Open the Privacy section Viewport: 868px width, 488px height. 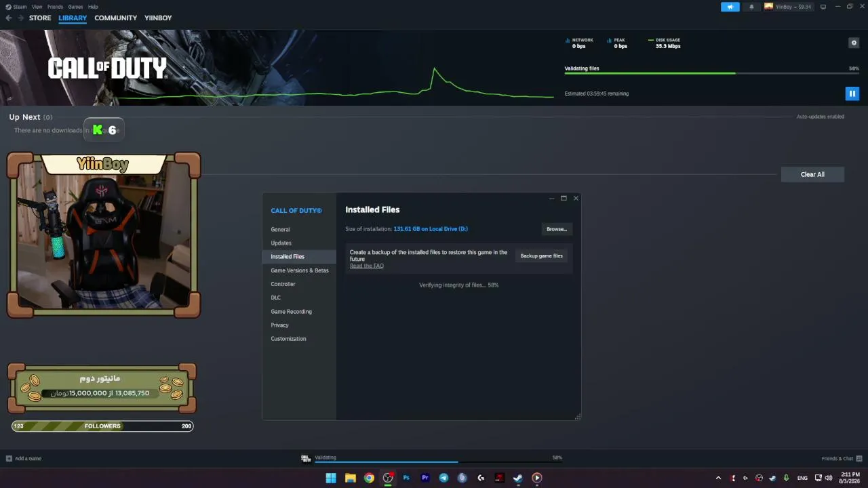(x=299, y=325)
